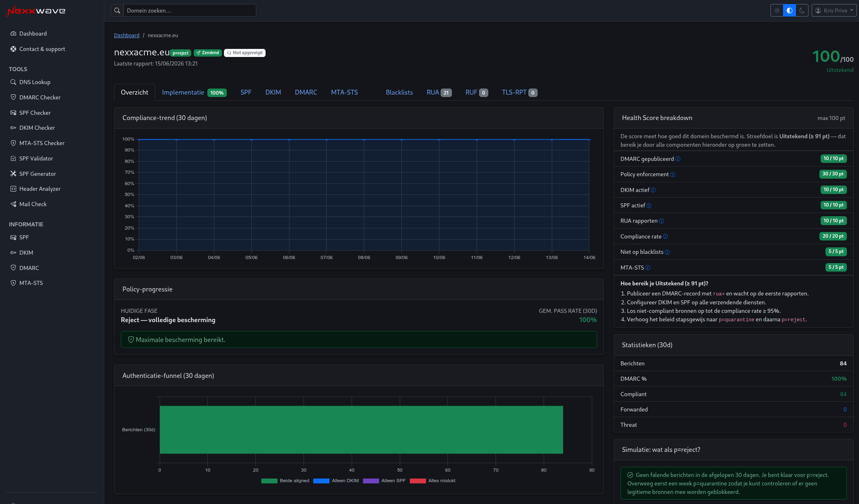The height and width of the screenshot is (504, 859).
Task: Click MTA-STS shield icon under Informatie
Action: (13, 283)
